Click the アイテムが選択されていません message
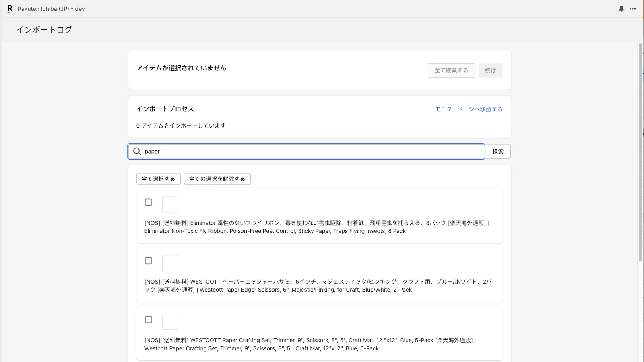Viewport: 644px width, 362px height. click(181, 68)
